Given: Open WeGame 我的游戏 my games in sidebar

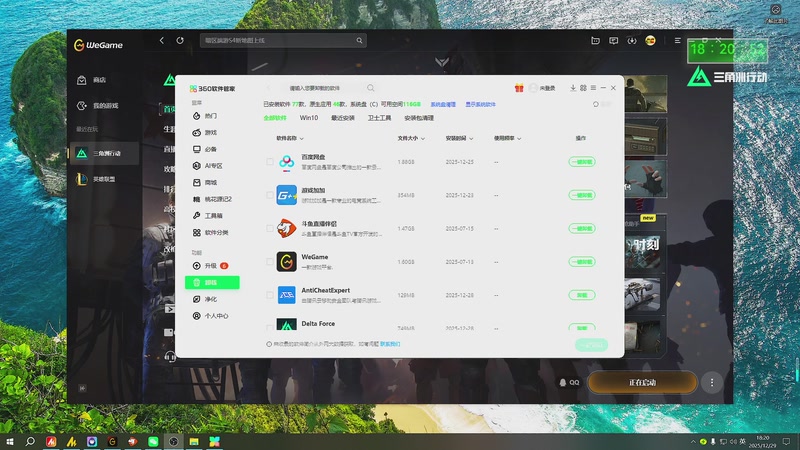Looking at the screenshot, I should [x=98, y=106].
